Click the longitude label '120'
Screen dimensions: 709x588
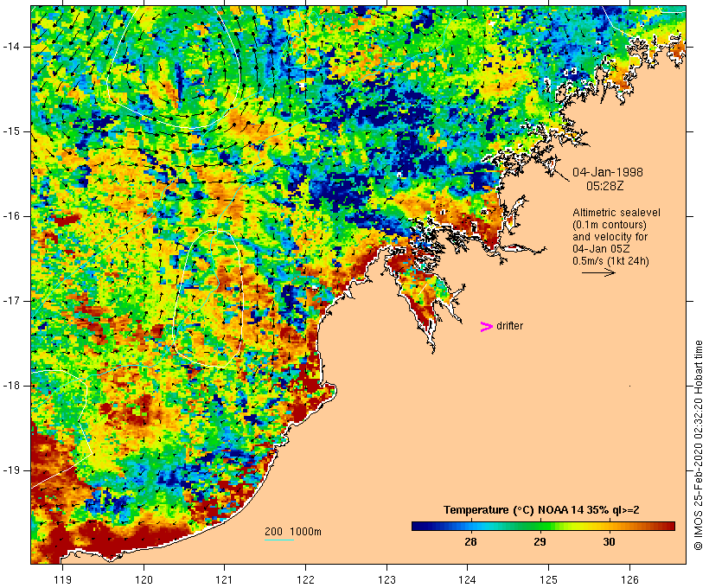[144, 580]
